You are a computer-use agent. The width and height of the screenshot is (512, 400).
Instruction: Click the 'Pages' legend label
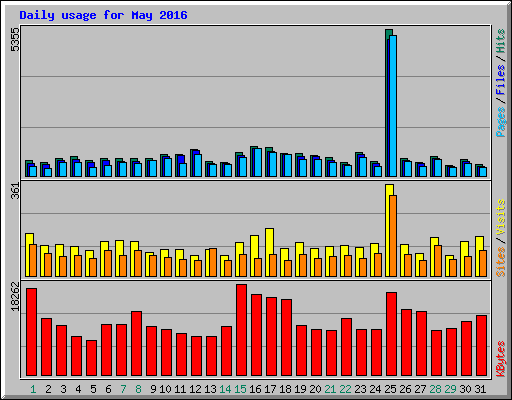pyautogui.click(x=501, y=122)
